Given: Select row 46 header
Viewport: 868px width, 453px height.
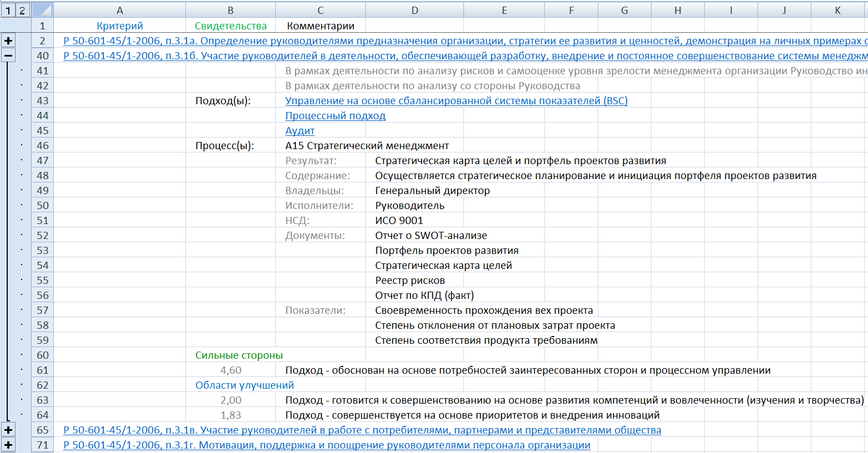Looking at the screenshot, I should (x=43, y=146).
